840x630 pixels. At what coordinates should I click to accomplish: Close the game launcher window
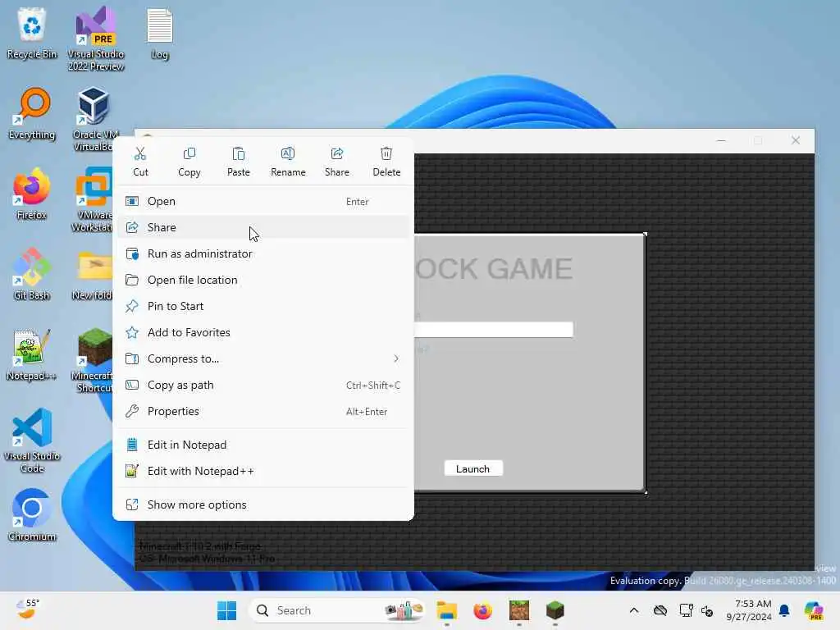(796, 140)
